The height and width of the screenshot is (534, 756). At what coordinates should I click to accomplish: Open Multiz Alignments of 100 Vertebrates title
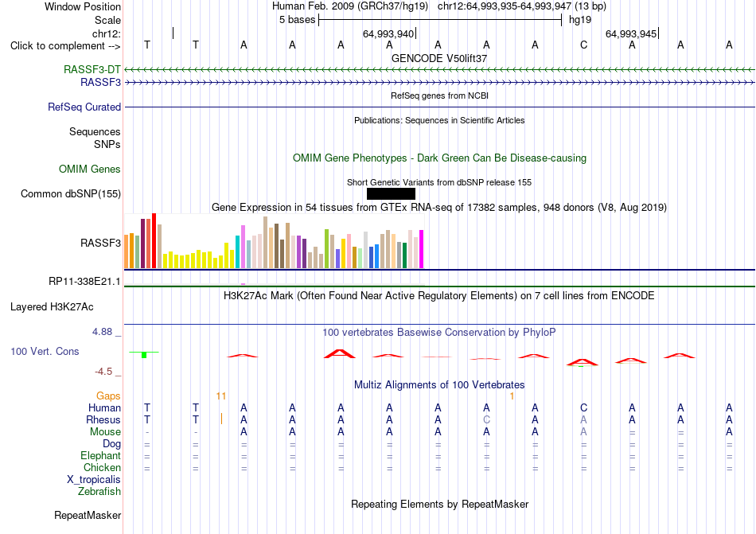click(x=439, y=385)
